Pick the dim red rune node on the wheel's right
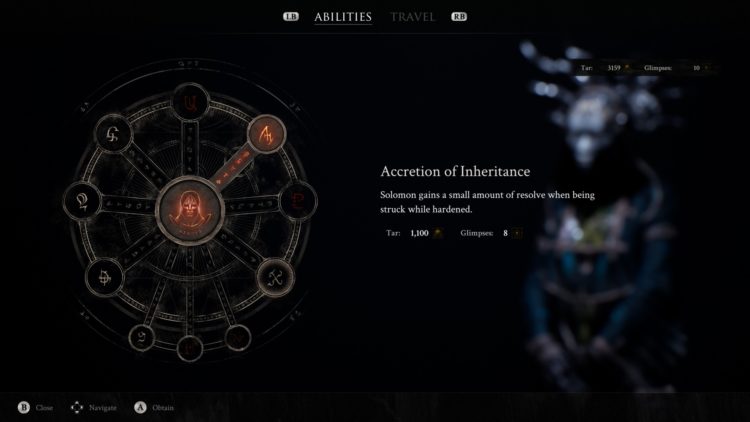Screen dimensions: 750x422 tap(298, 201)
